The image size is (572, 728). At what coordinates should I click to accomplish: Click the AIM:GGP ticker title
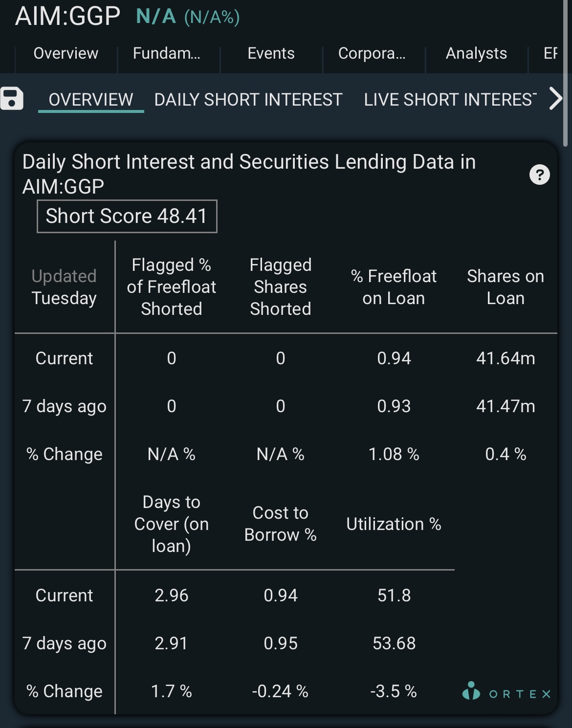click(67, 16)
